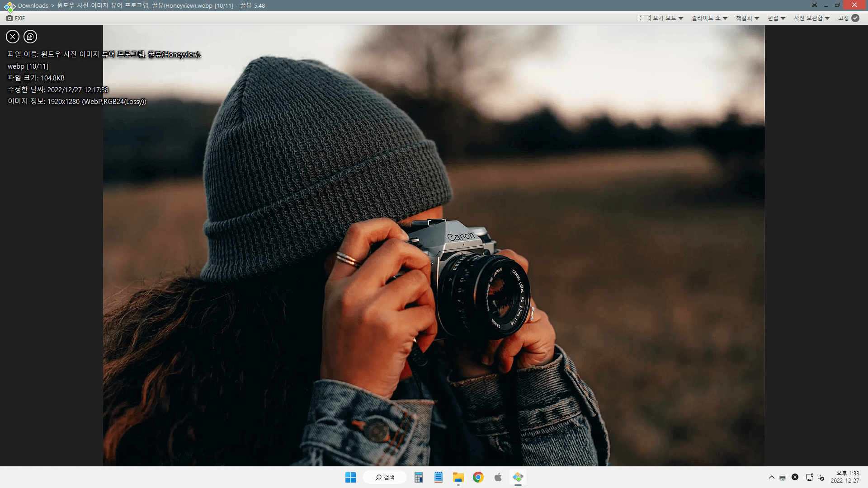Screen dimensions: 868x488
Task: Expand hidden system tray icons chevron
Action: pos(771,477)
